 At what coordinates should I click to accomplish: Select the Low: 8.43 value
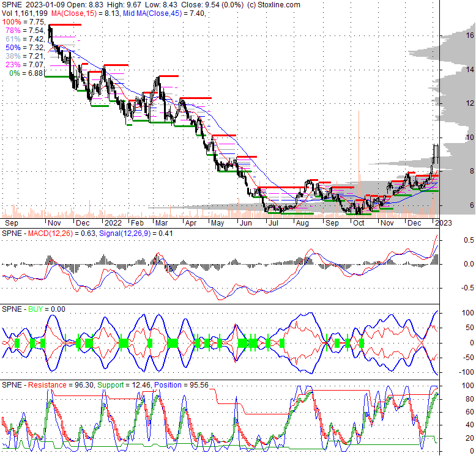click(161, 5)
